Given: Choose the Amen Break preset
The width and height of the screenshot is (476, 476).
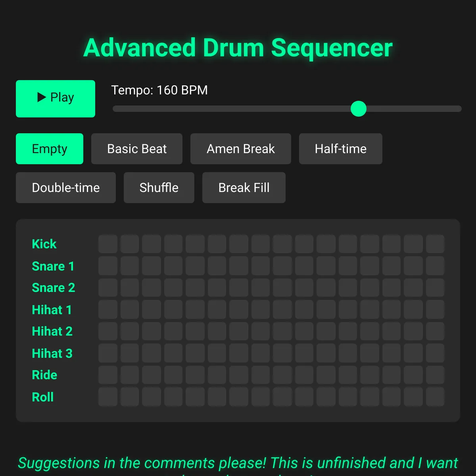Looking at the screenshot, I should pyautogui.click(x=241, y=149).
